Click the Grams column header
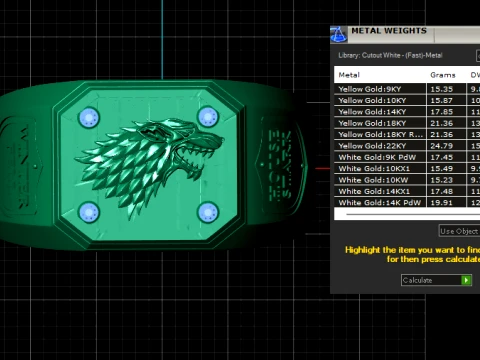This screenshot has height=360, width=480. (x=443, y=75)
